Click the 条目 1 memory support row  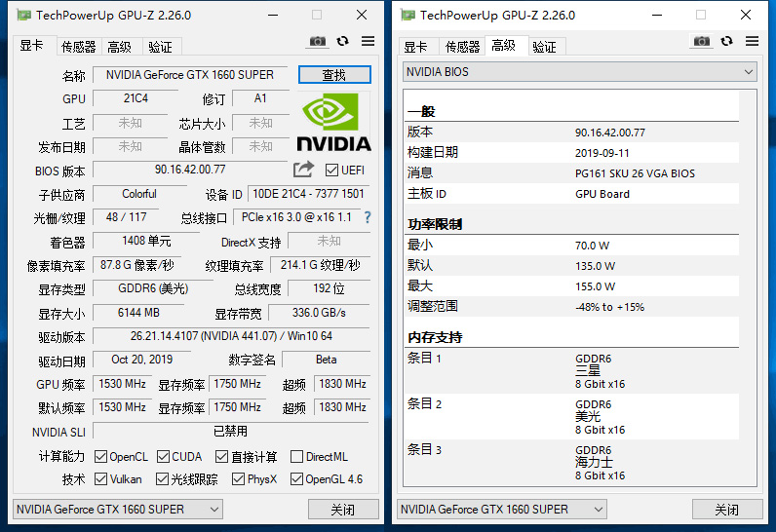[571, 371]
